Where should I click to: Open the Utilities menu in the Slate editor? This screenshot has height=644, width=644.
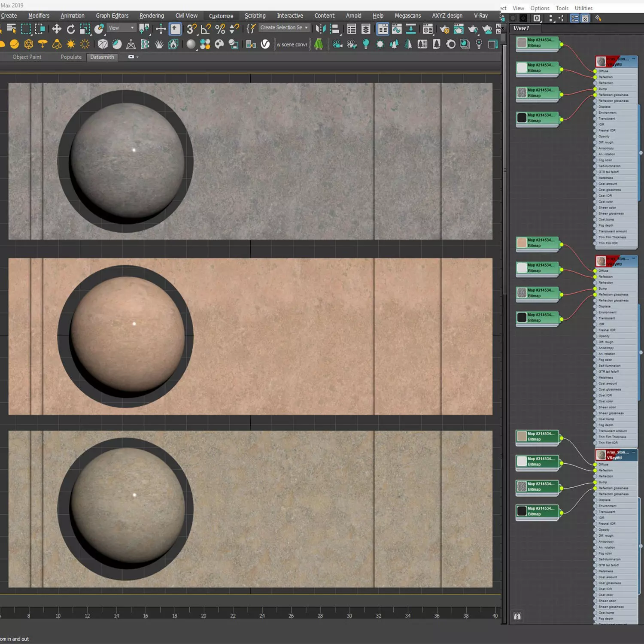583,8
